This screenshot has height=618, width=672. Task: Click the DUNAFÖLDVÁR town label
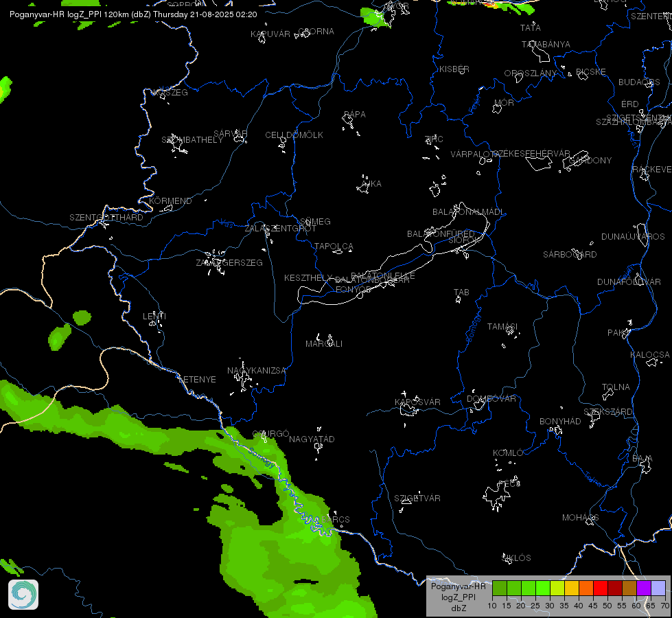629,282
